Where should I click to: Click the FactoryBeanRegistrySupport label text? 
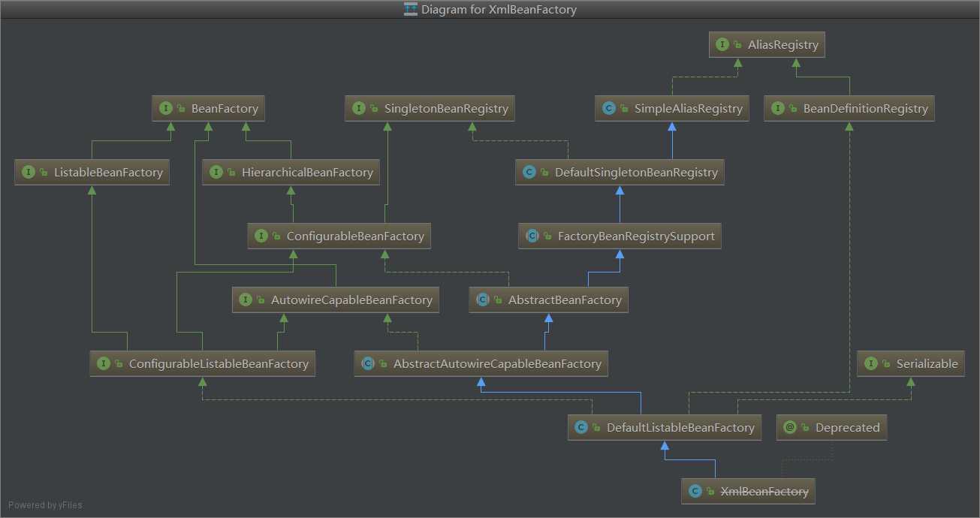636,236
